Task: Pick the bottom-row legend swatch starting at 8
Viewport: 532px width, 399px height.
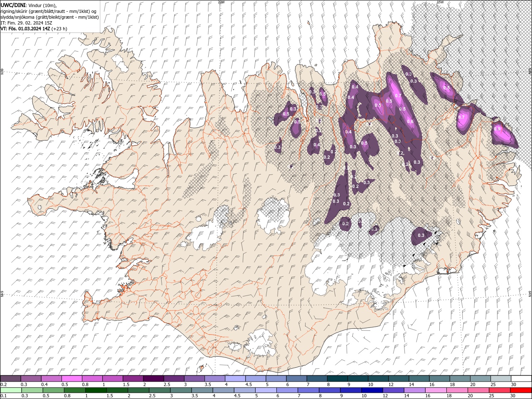Action: 330,390
